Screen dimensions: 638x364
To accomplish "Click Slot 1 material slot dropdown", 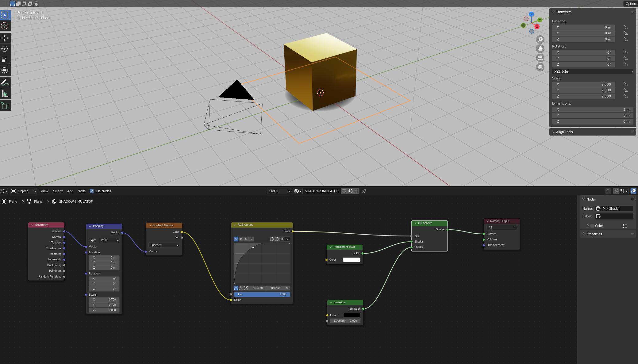I will click(279, 191).
